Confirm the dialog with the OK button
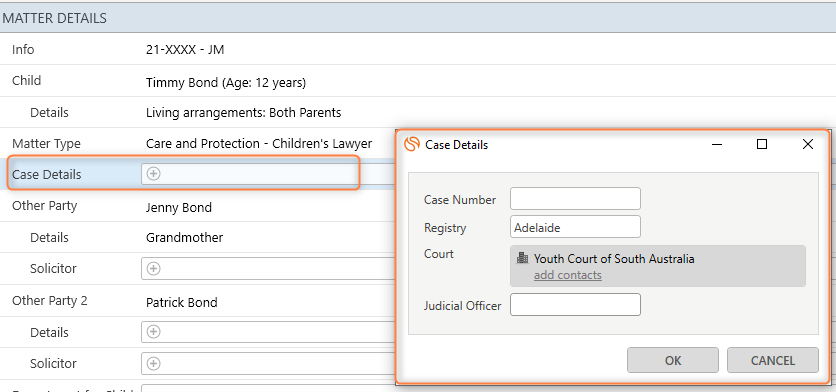 [x=673, y=360]
